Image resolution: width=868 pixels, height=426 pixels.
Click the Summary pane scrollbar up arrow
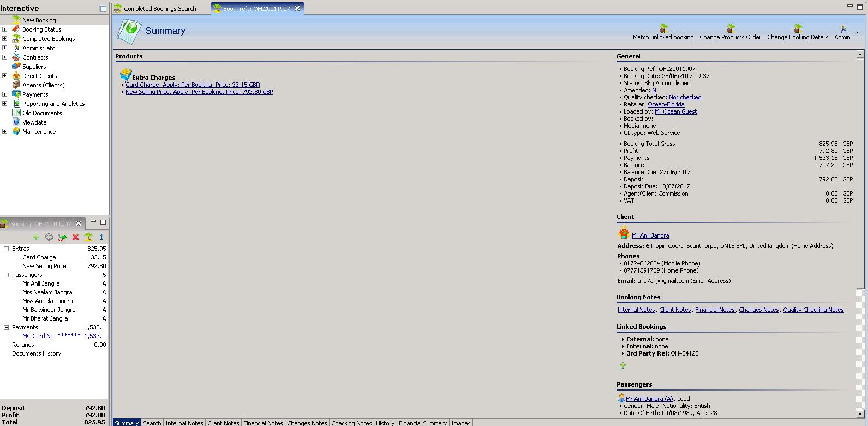click(x=860, y=54)
